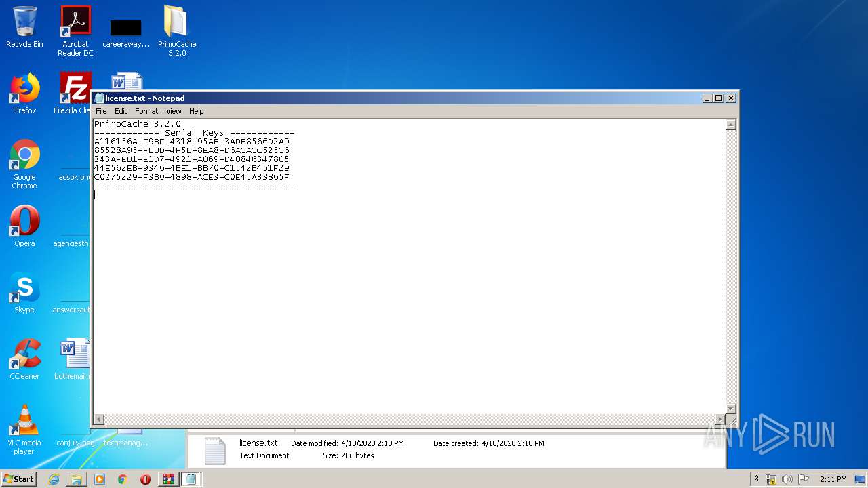The image size is (868, 488).
Task: Launch Skype from the desktop
Action: coord(24,293)
